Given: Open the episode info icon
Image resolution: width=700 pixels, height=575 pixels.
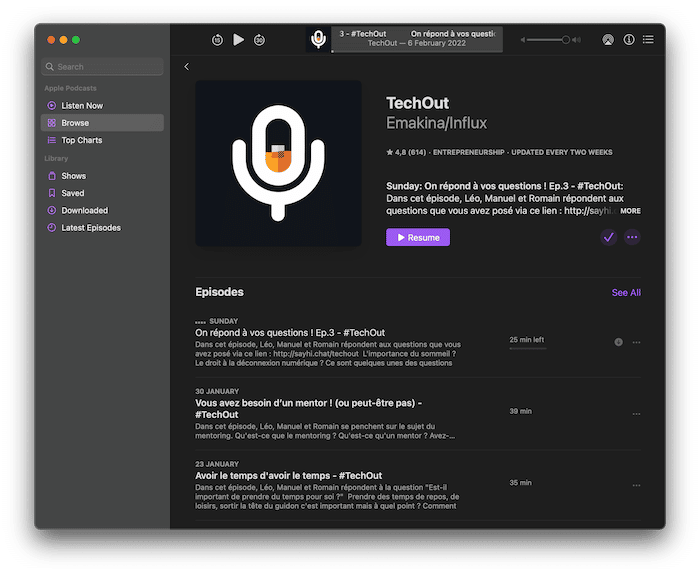Looking at the screenshot, I should pos(629,40).
